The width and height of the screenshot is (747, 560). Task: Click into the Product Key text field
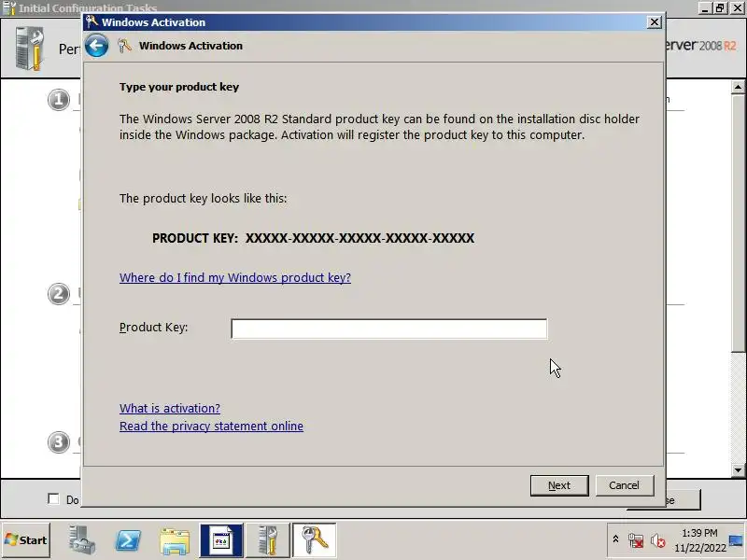pos(389,329)
